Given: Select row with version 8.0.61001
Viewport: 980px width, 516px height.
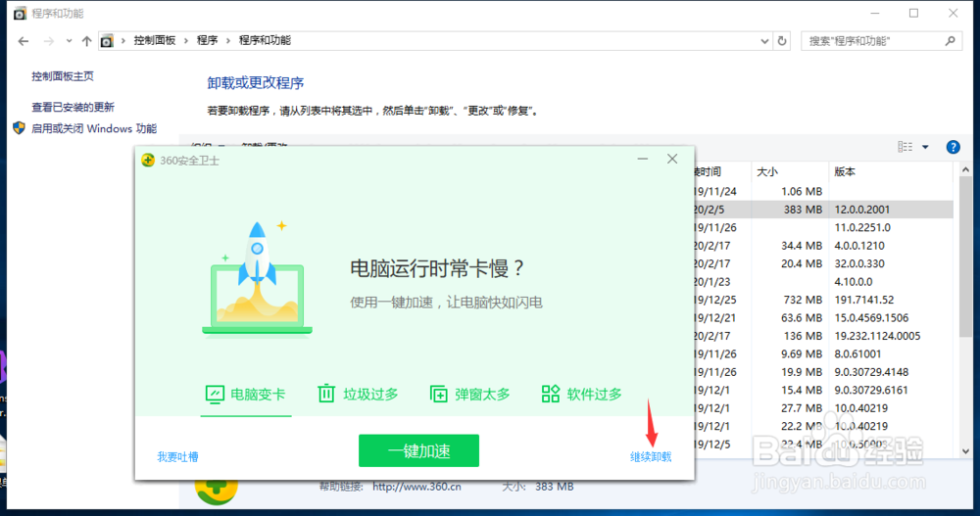Looking at the screenshot, I should tap(823, 353).
